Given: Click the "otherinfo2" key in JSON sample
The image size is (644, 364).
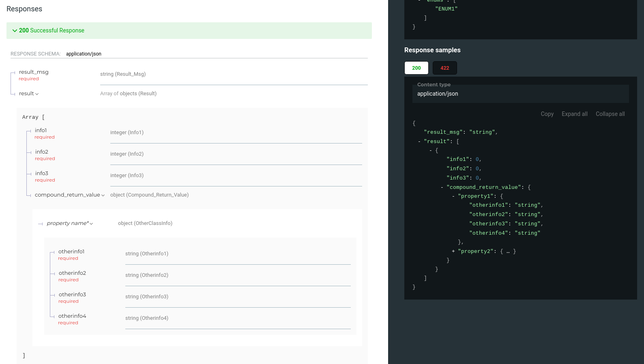Looking at the screenshot, I should pyautogui.click(x=489, y=214).
